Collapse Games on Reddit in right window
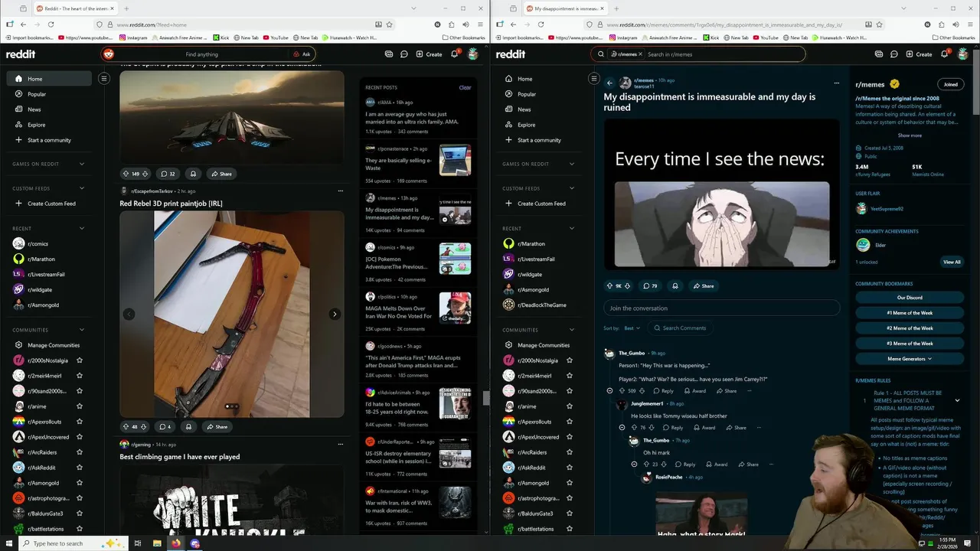The width and height of the screenshot is (980, 551). 572,164
